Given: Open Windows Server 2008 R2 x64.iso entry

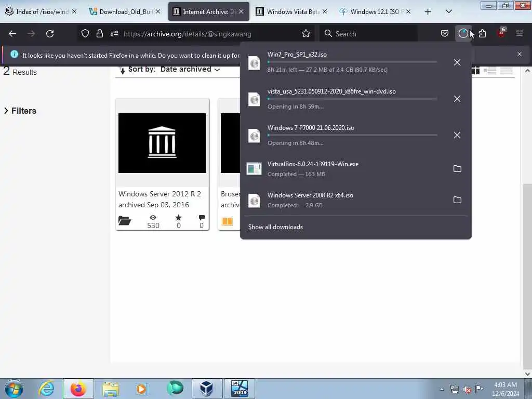Looking at the screenshot, I should 345,200.
